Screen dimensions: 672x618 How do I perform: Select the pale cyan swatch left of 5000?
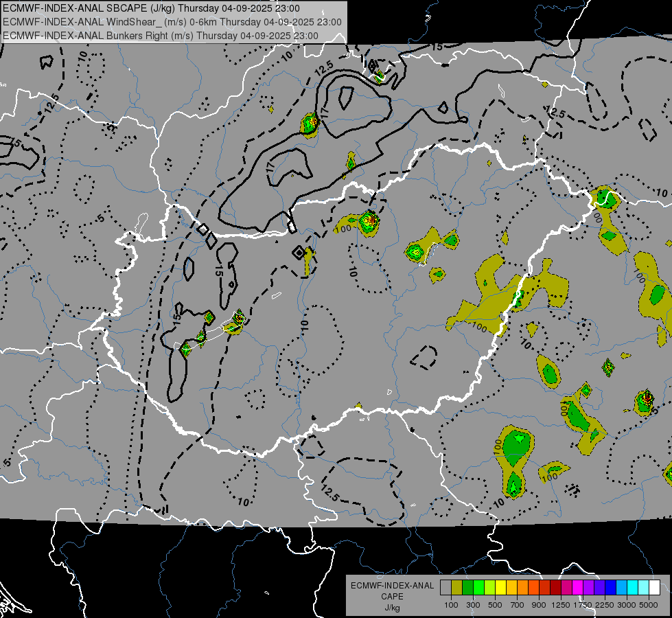(643, 588)
